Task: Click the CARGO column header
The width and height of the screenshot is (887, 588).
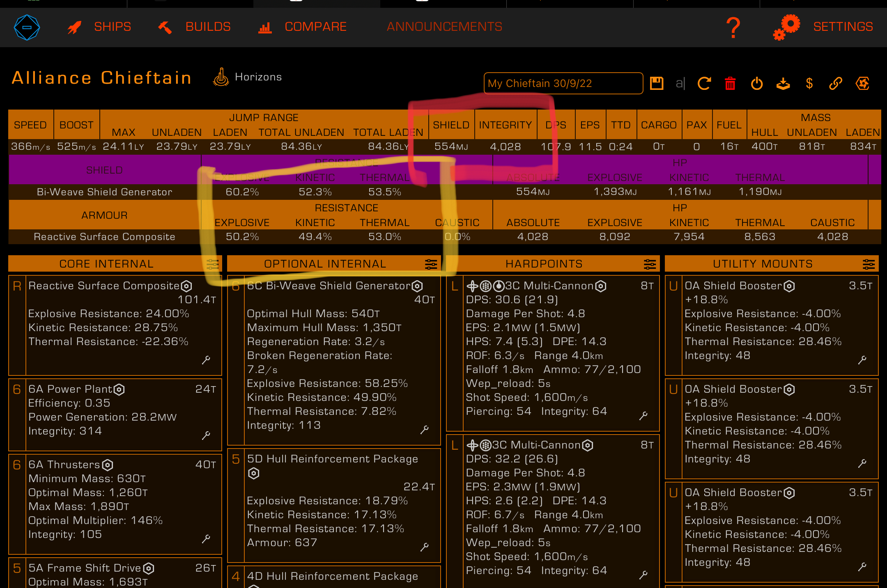Action: tap(659, 125)
